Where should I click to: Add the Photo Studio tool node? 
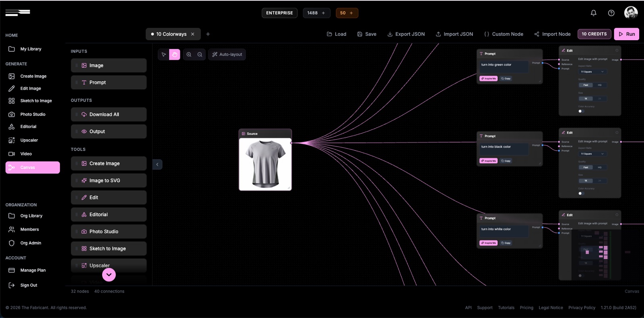(x=109, y=231)
